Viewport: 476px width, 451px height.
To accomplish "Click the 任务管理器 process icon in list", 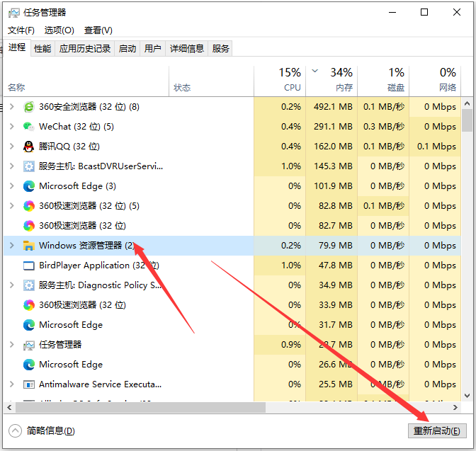I will (29, 345).
